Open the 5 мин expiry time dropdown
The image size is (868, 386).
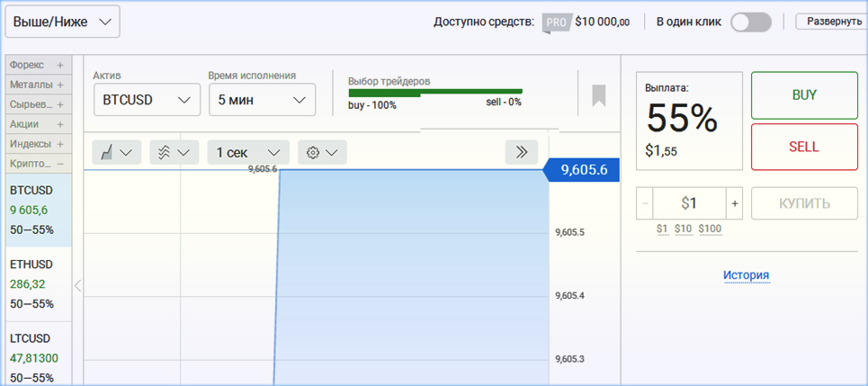coord(262,100)
